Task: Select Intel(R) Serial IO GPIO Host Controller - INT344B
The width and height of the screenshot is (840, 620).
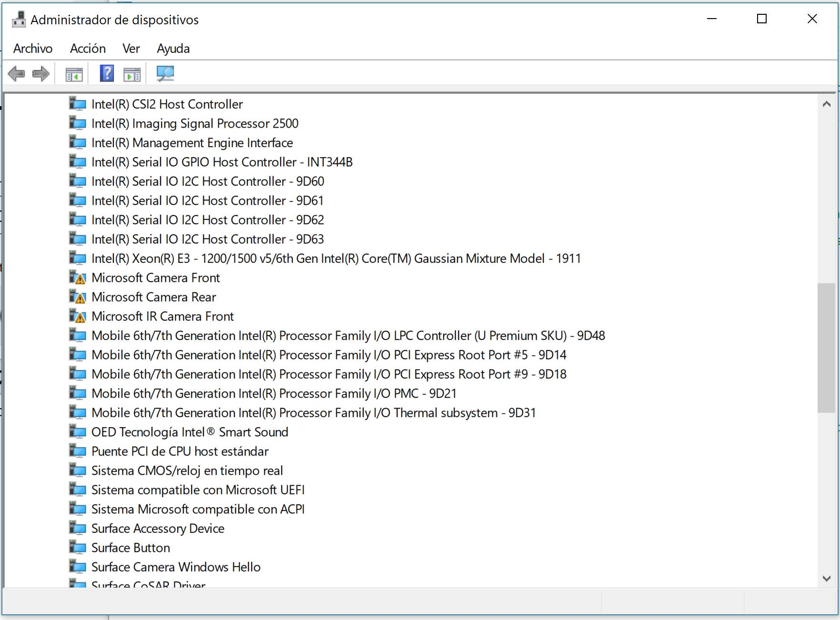Action: (222, 162)
